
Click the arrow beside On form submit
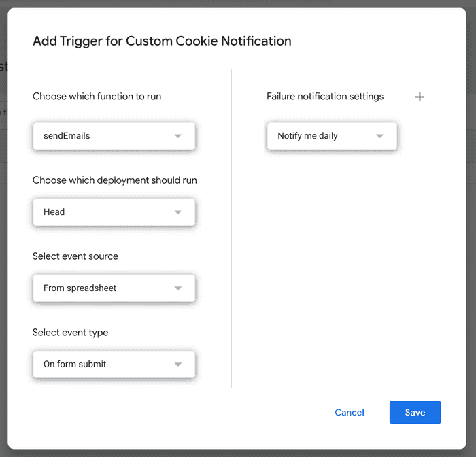point(177,365)
